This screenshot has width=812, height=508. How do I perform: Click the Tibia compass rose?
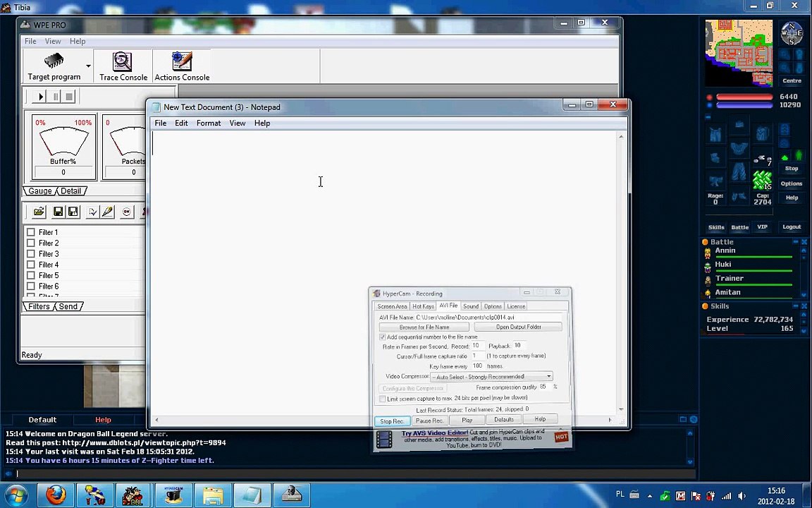792,34
